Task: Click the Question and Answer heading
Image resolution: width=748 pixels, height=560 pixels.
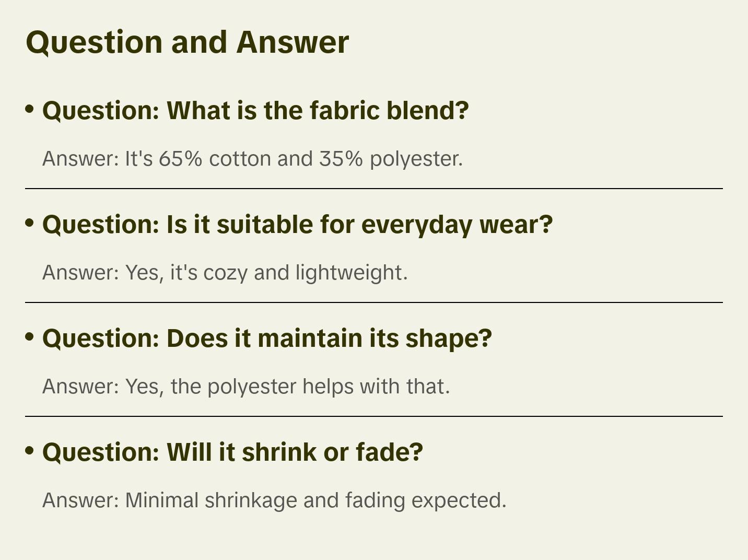Action: (x=187, y=42)
